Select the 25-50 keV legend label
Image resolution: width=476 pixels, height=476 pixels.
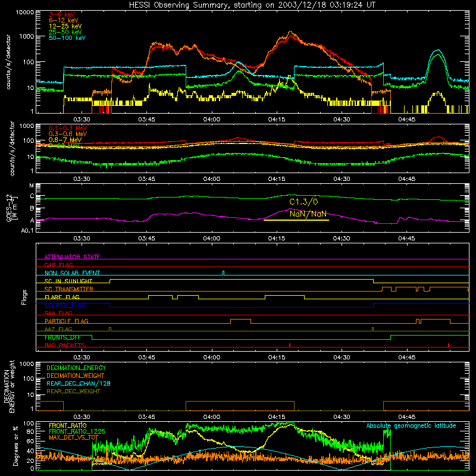65,32
